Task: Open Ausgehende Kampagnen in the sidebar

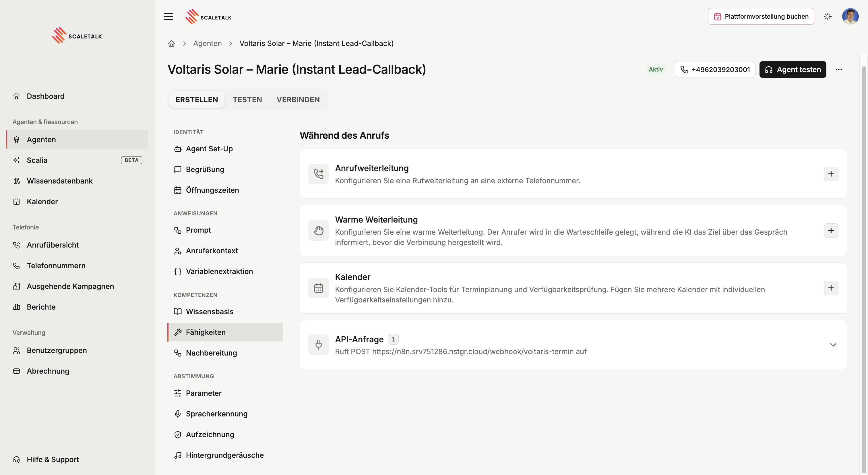Action: click(77, 286)
